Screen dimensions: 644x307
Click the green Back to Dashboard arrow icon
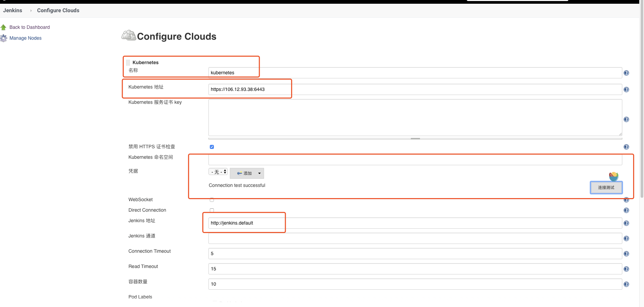point(3,27)
